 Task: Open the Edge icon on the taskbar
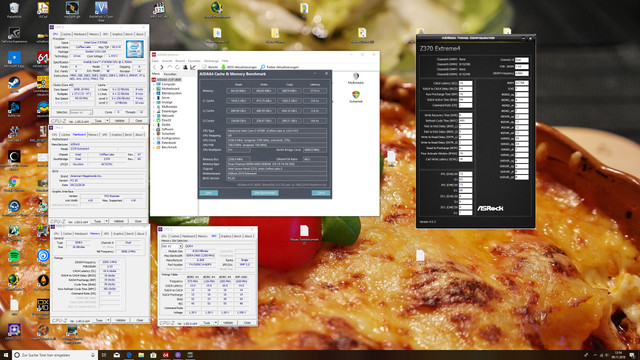click(x=129, y=355)
